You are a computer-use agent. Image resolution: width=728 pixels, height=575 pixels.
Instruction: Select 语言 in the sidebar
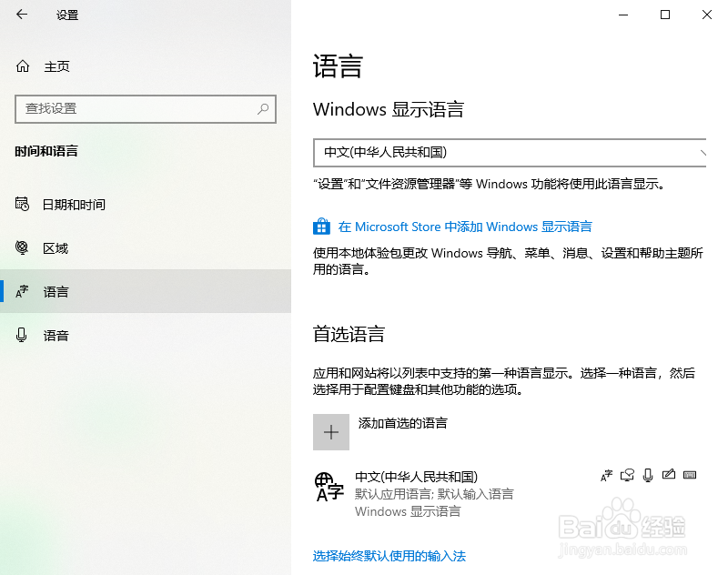[x=146, y=291]
